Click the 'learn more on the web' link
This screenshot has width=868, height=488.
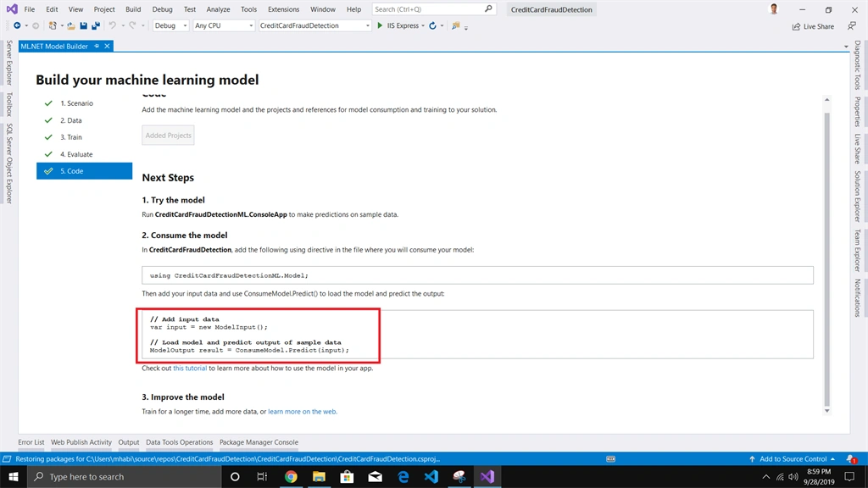click(x=303, y=412)
